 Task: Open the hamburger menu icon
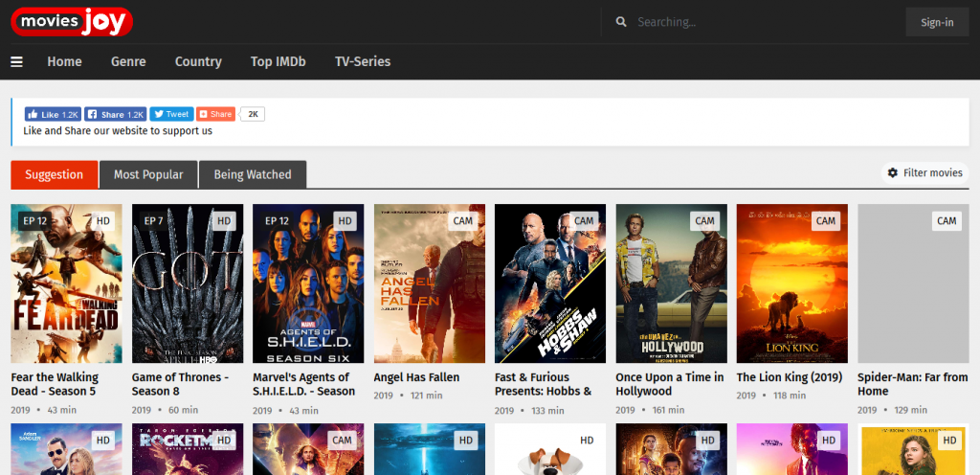pyautogui.click(x=17, y=62)
